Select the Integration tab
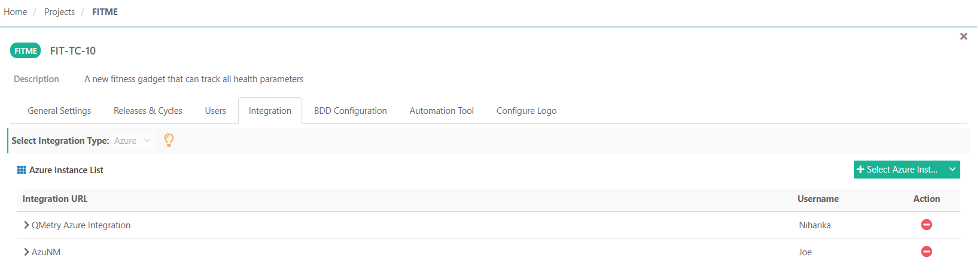 [x=270, y=111]
